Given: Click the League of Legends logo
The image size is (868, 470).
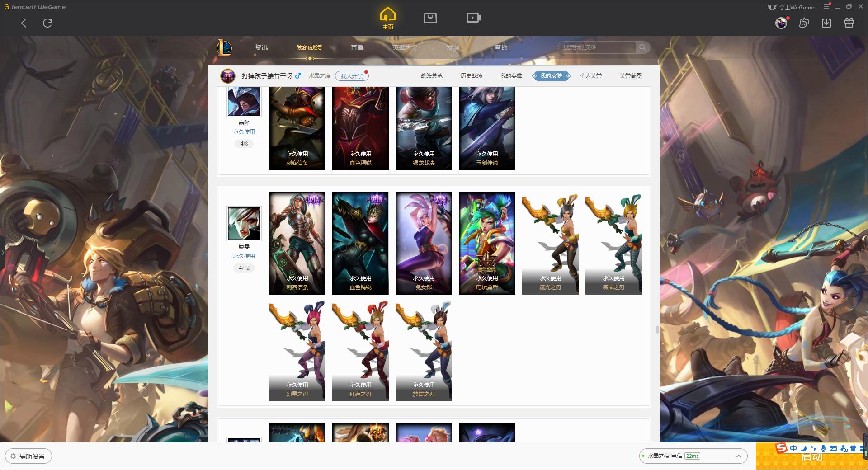Looking at the screenshot, I should tap(224, 47).
